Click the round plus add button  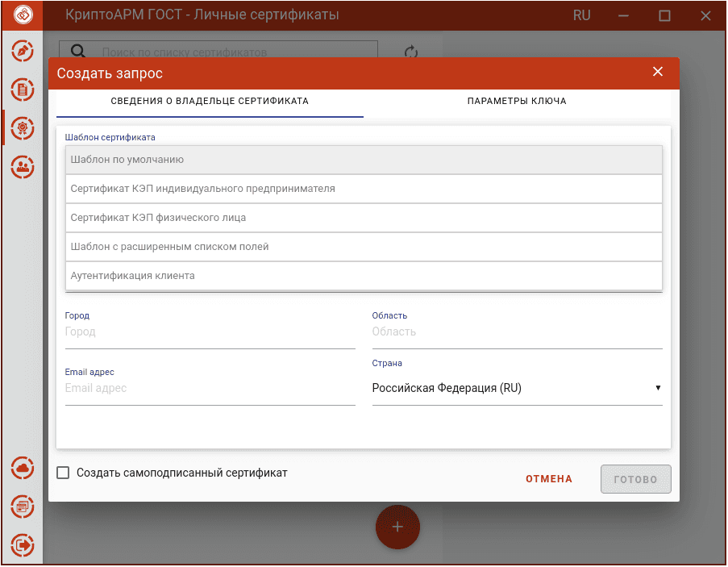(397, 527)
